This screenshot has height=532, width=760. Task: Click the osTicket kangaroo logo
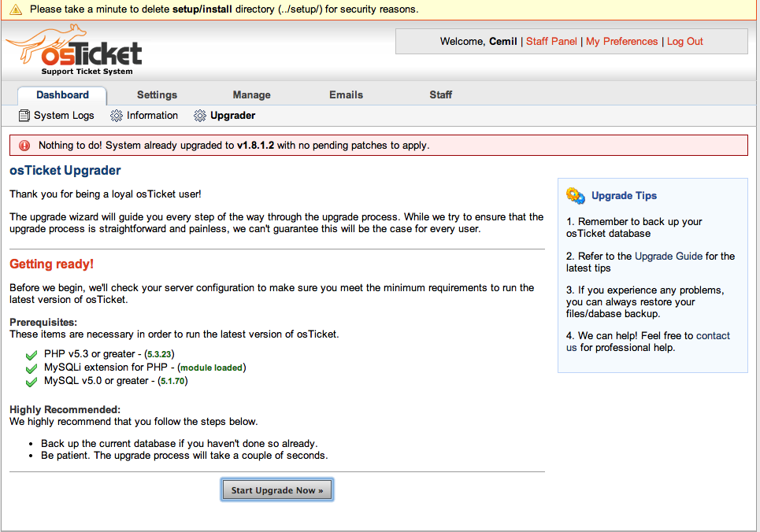click(74, 50)
